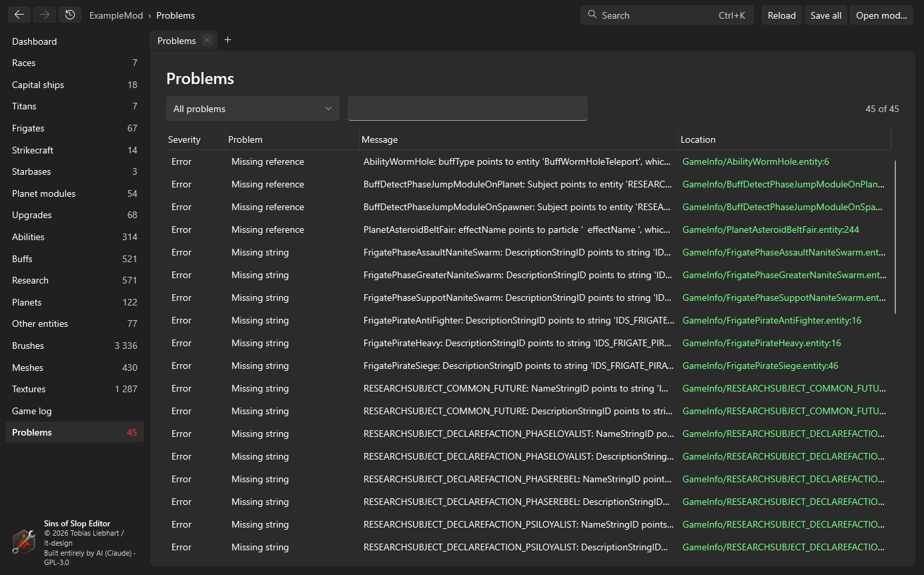Open Dashboard in the sidebar

pyautogui.click(x=75, y=41)
